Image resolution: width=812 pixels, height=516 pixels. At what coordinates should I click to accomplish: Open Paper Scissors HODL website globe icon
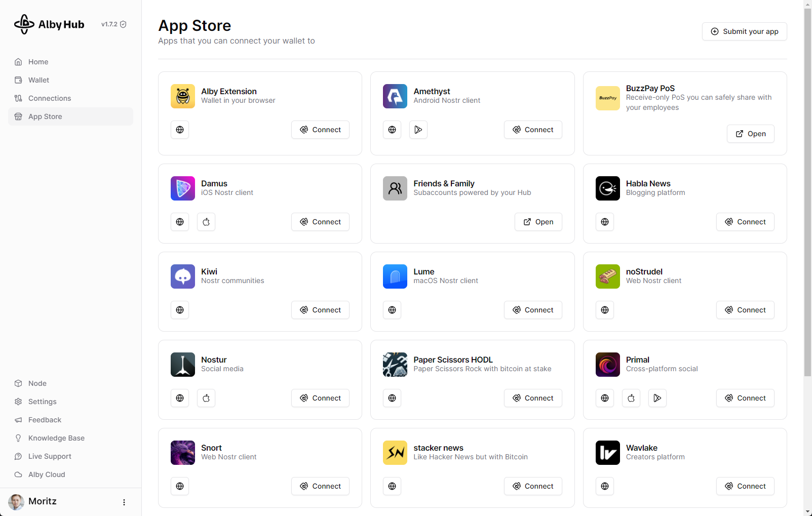coord(392,398)
